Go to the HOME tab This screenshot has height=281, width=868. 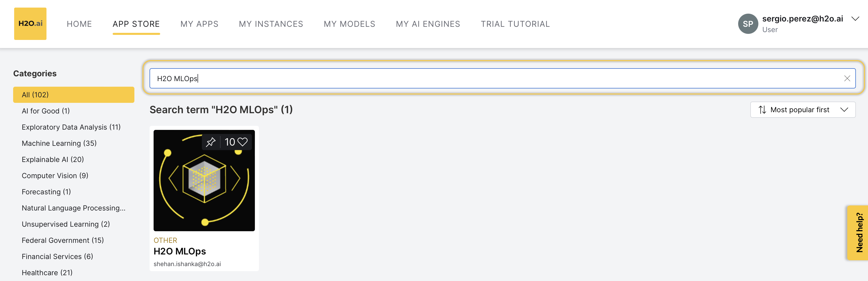pos(79,24)
